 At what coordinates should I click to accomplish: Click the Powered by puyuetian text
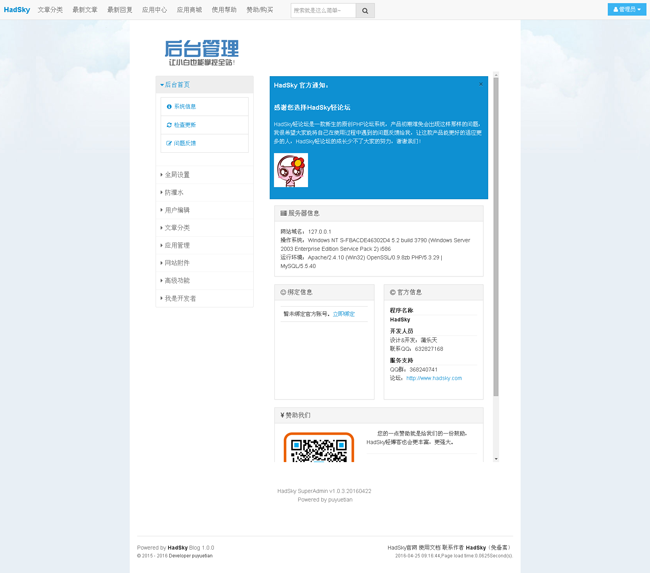325,500
